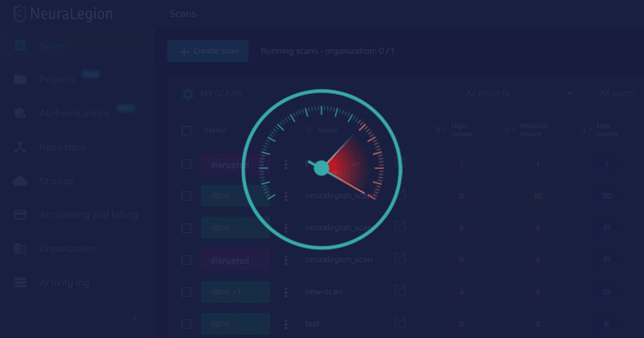Image resolution: width=644 pixels, height=338 pixels.
Task: Open the disrupted neuralegion_scan in new window icon
Action: 400,258
